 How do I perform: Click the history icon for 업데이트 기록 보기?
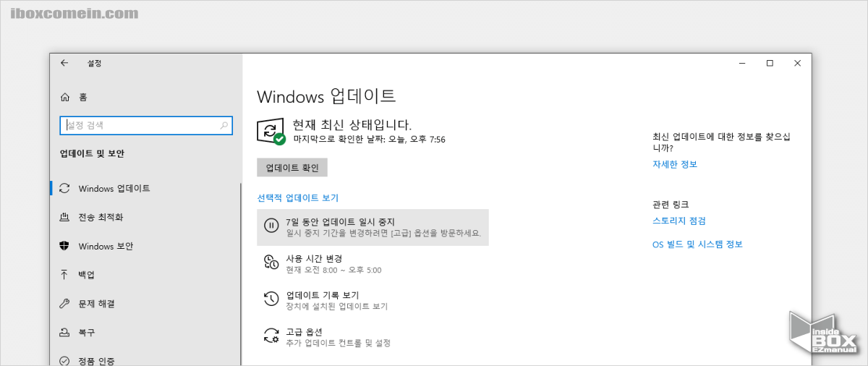[271, 299]
